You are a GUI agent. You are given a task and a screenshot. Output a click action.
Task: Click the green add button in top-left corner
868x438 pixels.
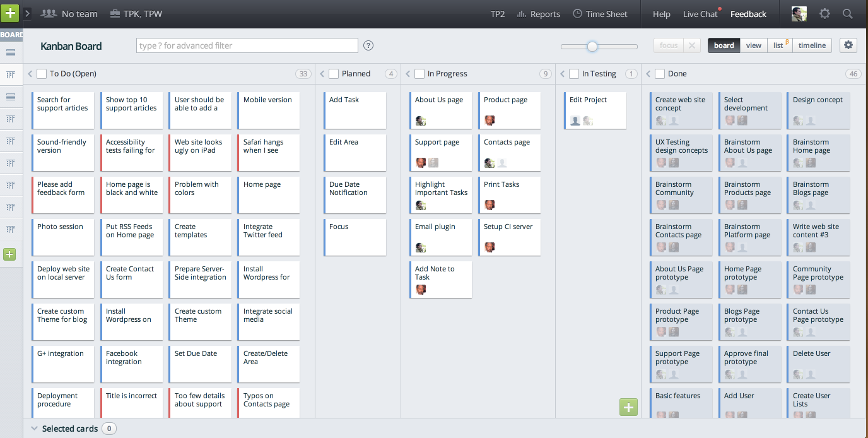point(10,13)
